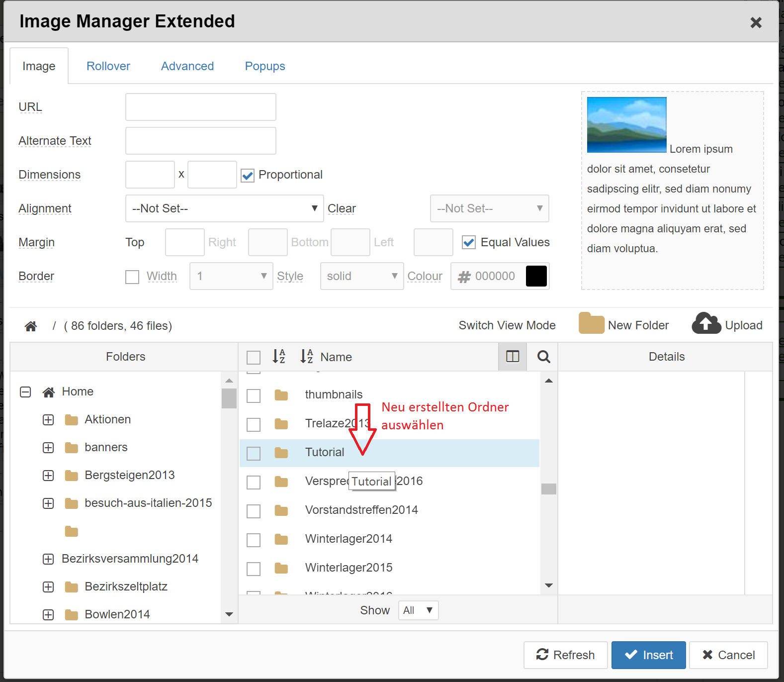This screenshot has width=784, height=682.
Task: Click the black border colour swatch
Action: [536, 276]
